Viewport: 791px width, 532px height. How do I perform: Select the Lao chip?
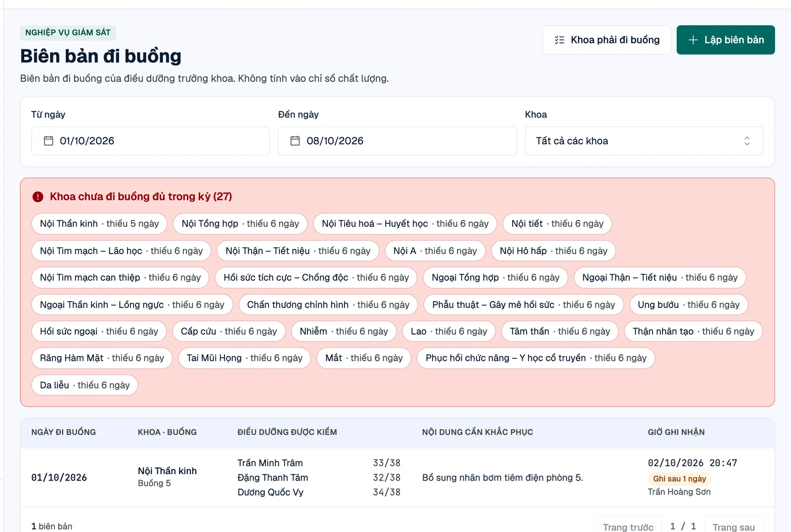click(x=449, y=331)
